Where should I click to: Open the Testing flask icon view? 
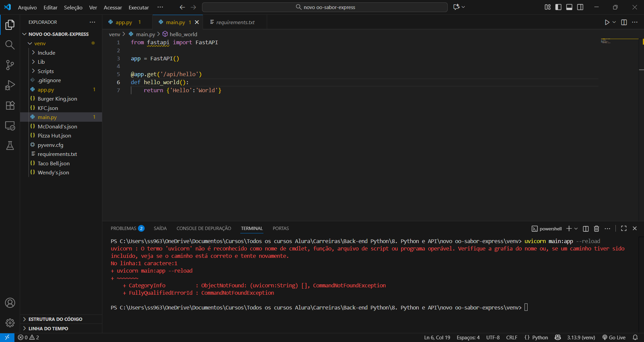click(x=10, y=146)
